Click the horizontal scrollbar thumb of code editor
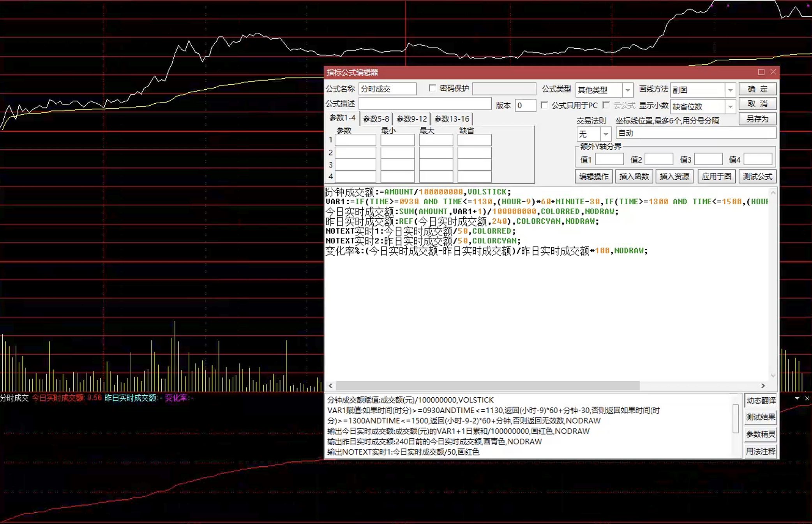812x524 pixels. (x=488, y=386)
